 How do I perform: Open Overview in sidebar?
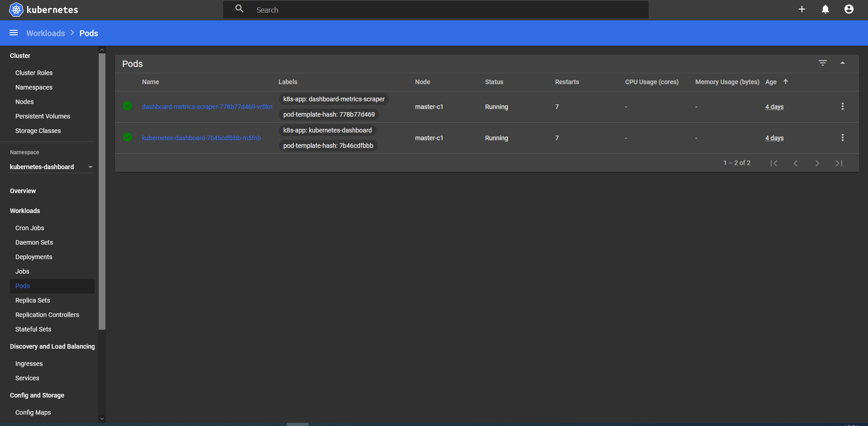23,191
